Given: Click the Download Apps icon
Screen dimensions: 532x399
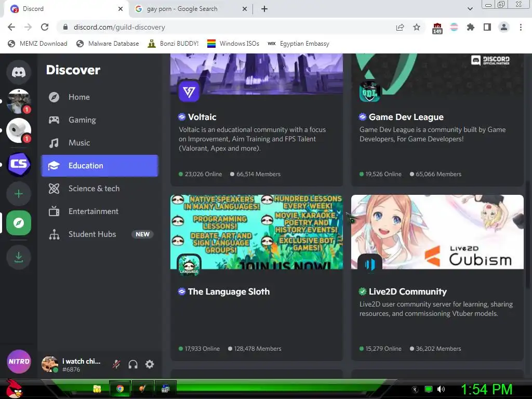Looking at the screenshot, I should click(19, 257).
